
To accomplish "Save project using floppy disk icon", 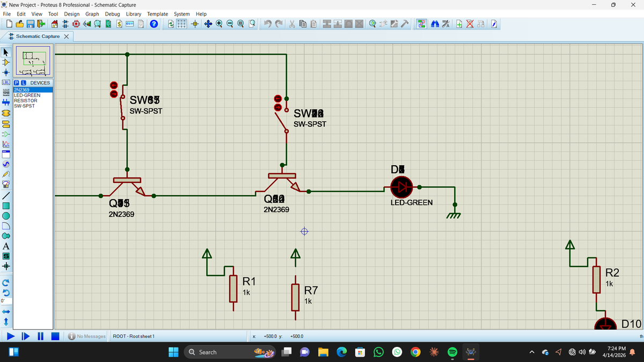I will click(30, 24).
